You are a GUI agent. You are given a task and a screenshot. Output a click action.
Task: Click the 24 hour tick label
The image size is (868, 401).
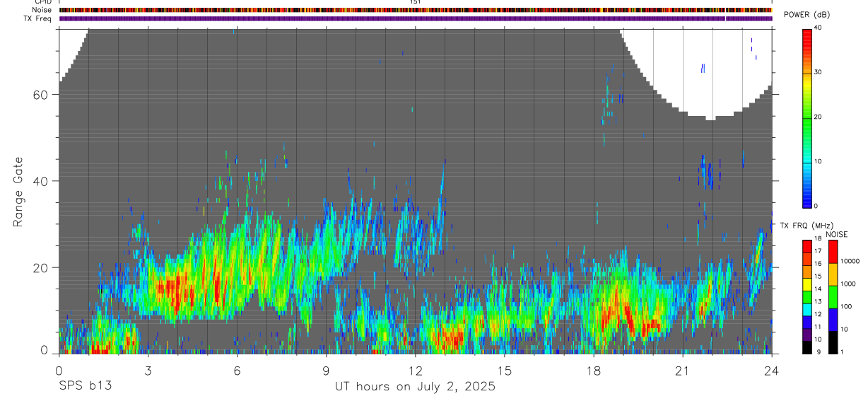[771, 371]
